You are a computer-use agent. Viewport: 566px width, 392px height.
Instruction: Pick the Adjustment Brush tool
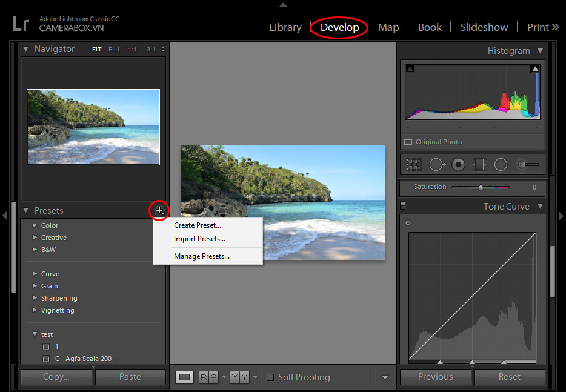(x=527, y=164)
